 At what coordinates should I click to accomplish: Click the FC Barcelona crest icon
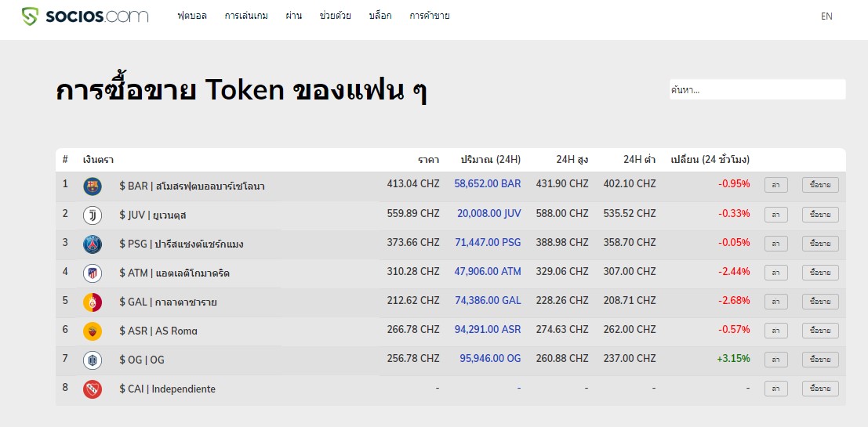[93, 186]
